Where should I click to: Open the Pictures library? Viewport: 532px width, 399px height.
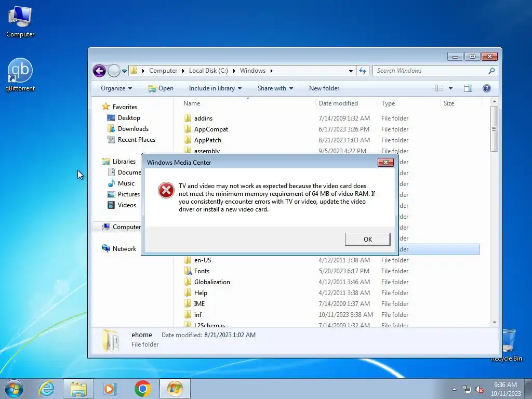tap(129, 194)
